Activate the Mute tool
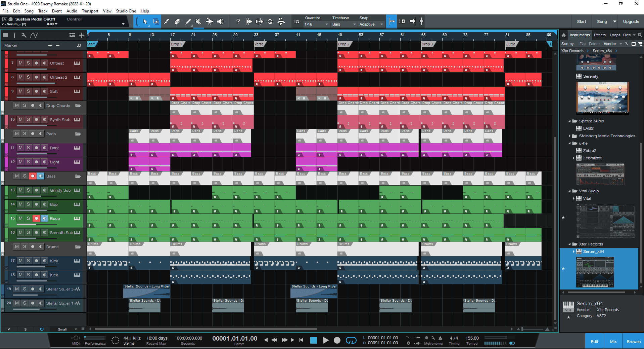 click(x=199, y=22)
